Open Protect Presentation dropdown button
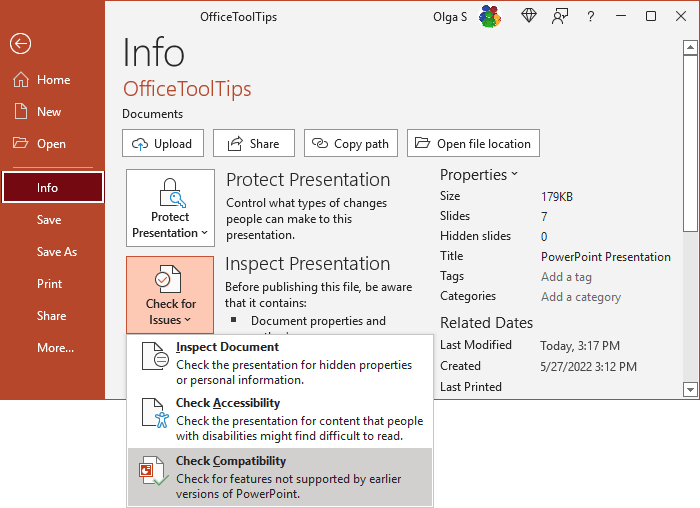Image resolution: width=700 pixels, height=508 pixels. 170,208
